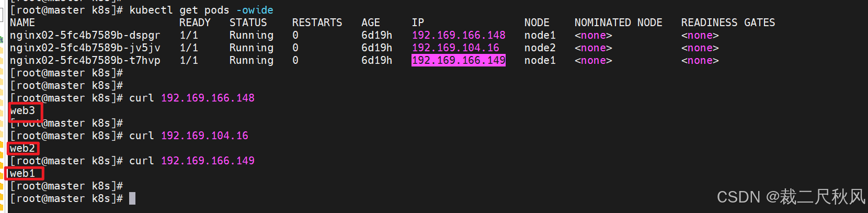
Task: Select the web2 output text
Action: click(x=22, y=148)
